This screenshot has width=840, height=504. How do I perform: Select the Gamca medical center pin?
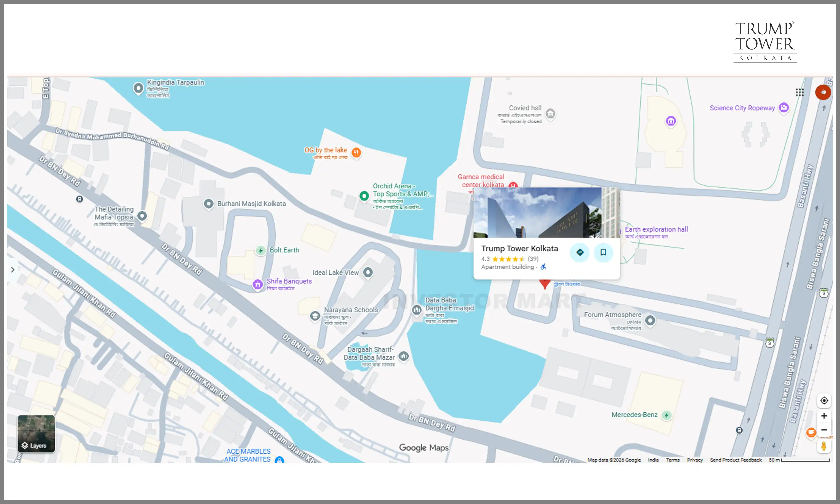tap(513, 185)
